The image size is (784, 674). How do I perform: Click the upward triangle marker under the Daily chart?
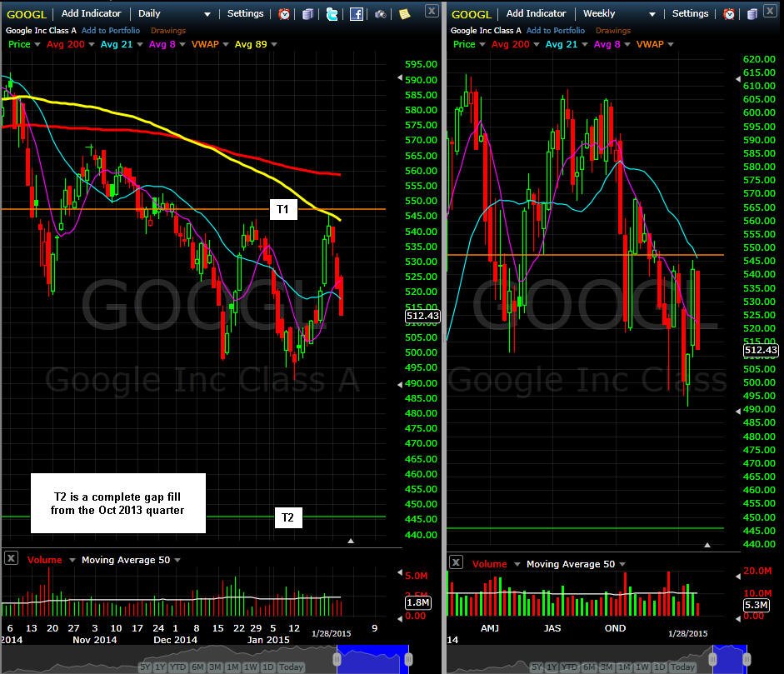[x=351, y=541]
